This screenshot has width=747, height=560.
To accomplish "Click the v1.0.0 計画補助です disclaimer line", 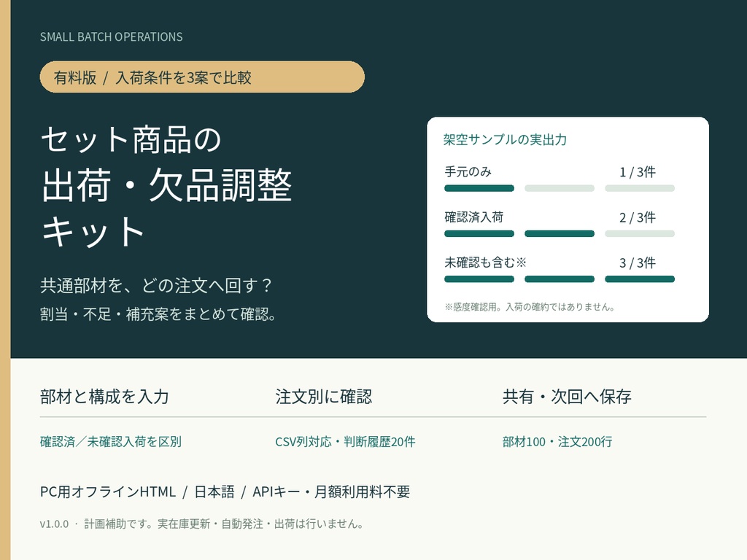I will (x=201, y=524).
